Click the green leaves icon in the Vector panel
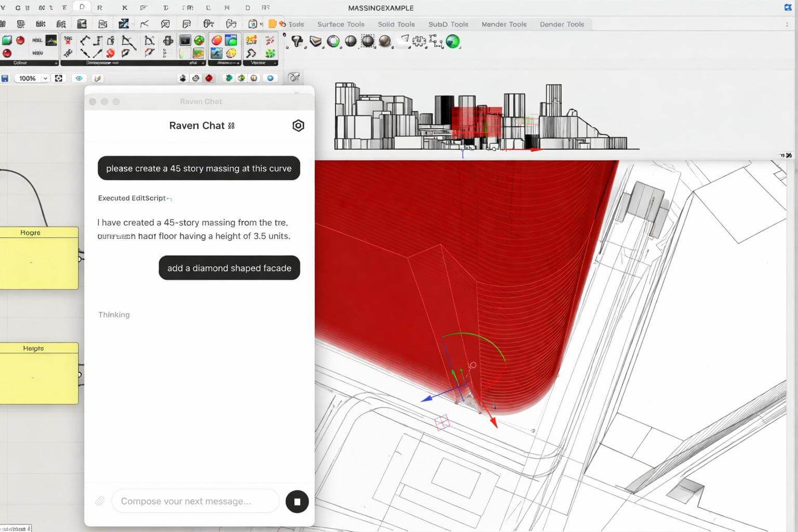This screenshot has height=532, width=798. (x=270, y=53)
